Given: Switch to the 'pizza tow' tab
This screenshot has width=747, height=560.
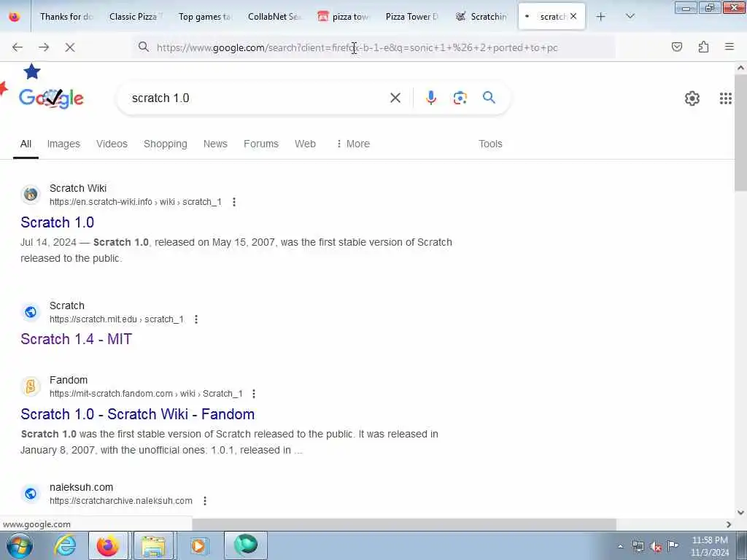Looking at the screenshot, I should coord(343,17).
